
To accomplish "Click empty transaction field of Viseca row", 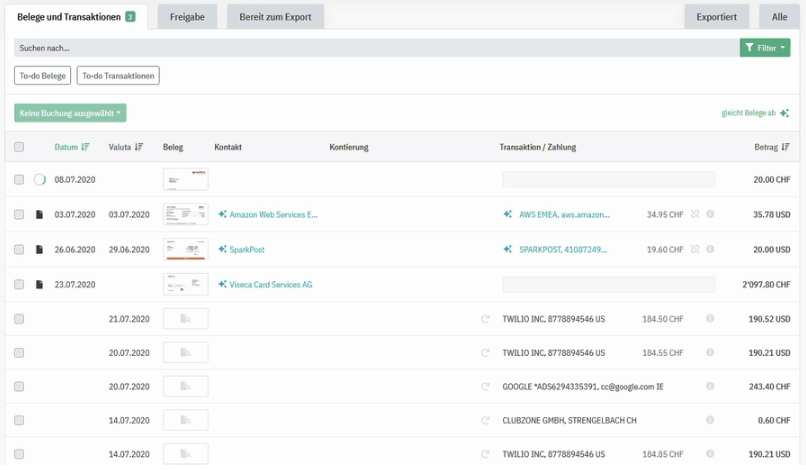I will (x=609, y=284).
